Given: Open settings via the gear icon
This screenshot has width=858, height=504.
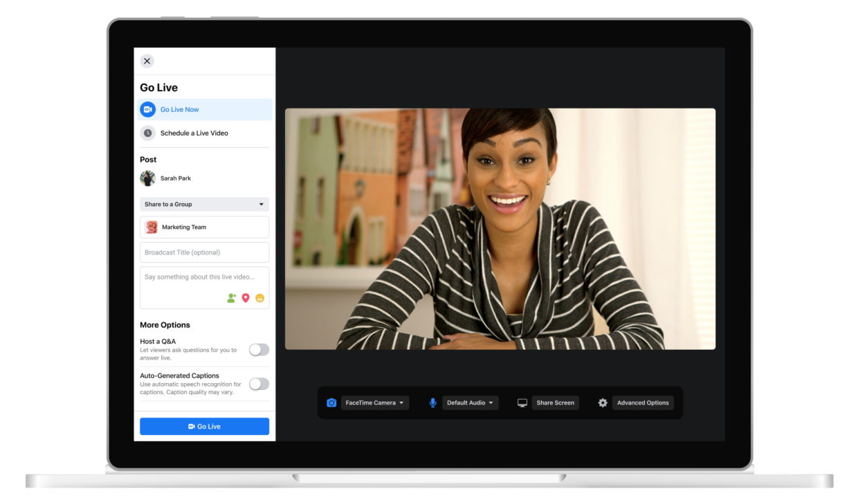Looking at the screenshot, I should tap(603, 402).
